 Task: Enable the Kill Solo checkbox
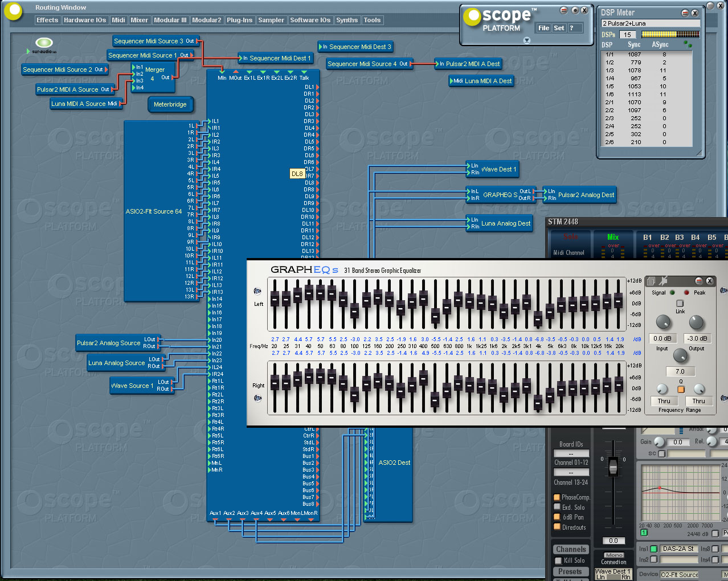558,560
